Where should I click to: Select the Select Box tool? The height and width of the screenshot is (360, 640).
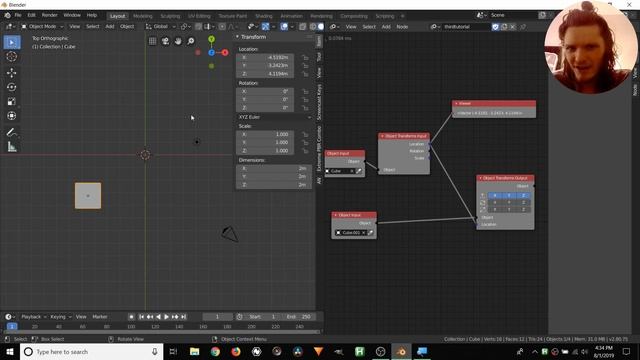point(12,42)
